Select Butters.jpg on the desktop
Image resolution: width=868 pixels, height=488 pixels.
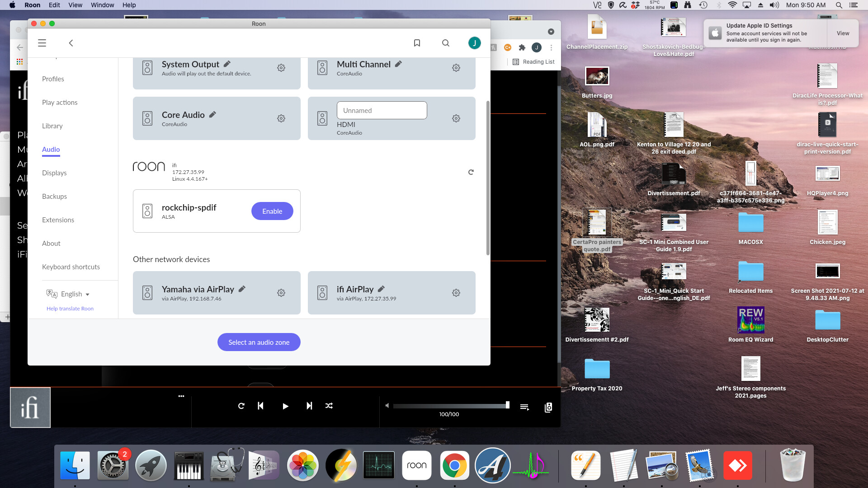tap(597, 82)
